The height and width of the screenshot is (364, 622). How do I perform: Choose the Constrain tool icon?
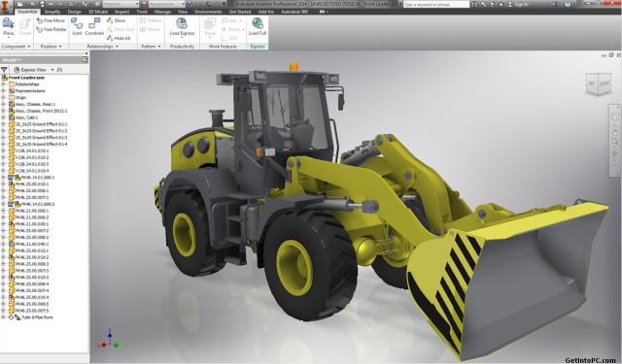pyautogui.click(x=94, y=26)
